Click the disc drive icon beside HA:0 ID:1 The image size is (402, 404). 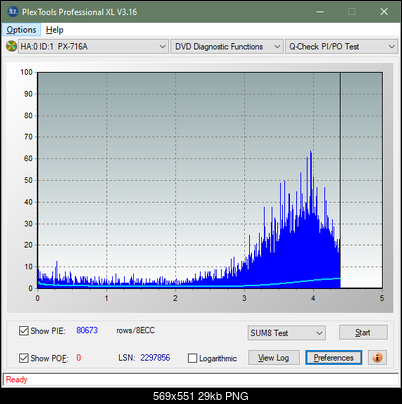coord(11,46)
